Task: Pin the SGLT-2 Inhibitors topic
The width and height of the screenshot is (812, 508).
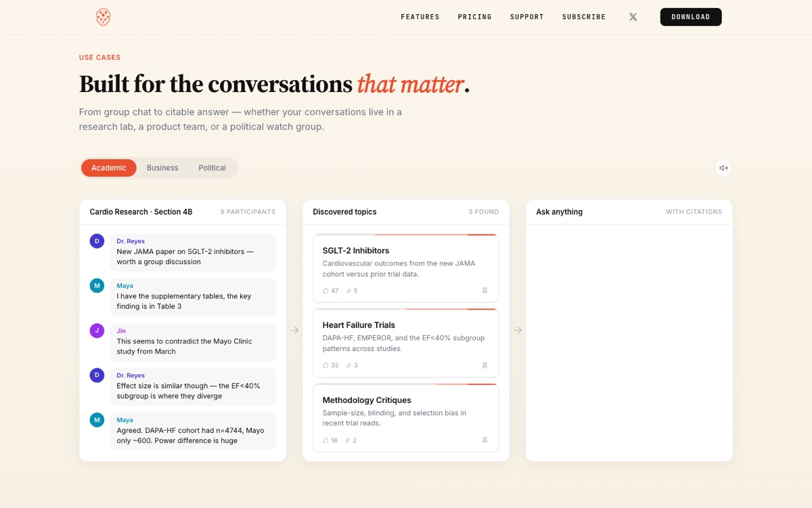Action: [x=484, y=291]
